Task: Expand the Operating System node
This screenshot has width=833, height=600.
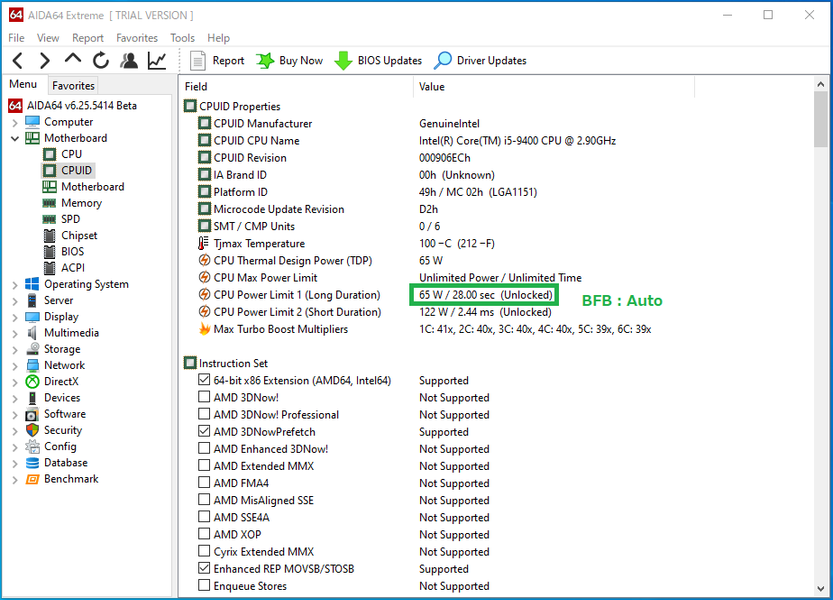Action: coord(15,285)
